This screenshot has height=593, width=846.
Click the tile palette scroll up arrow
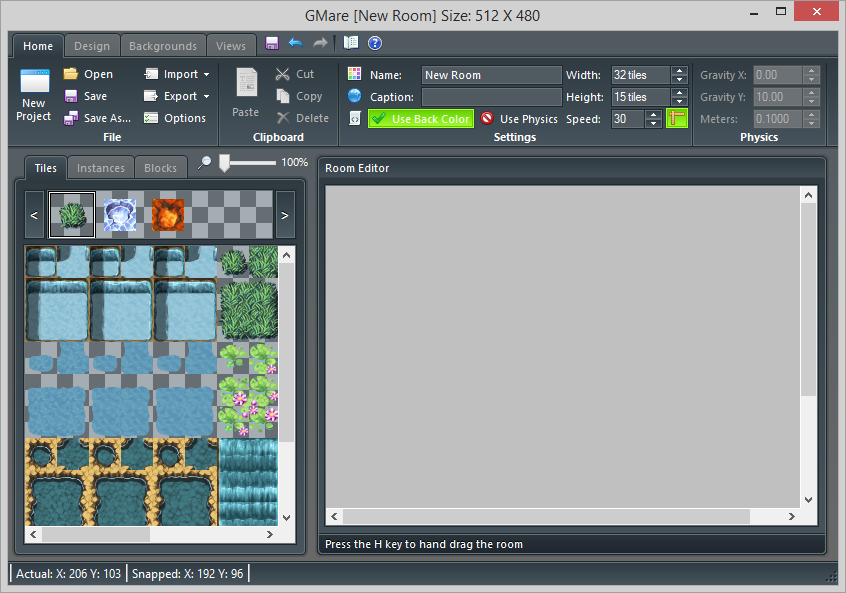coord(286,255)
